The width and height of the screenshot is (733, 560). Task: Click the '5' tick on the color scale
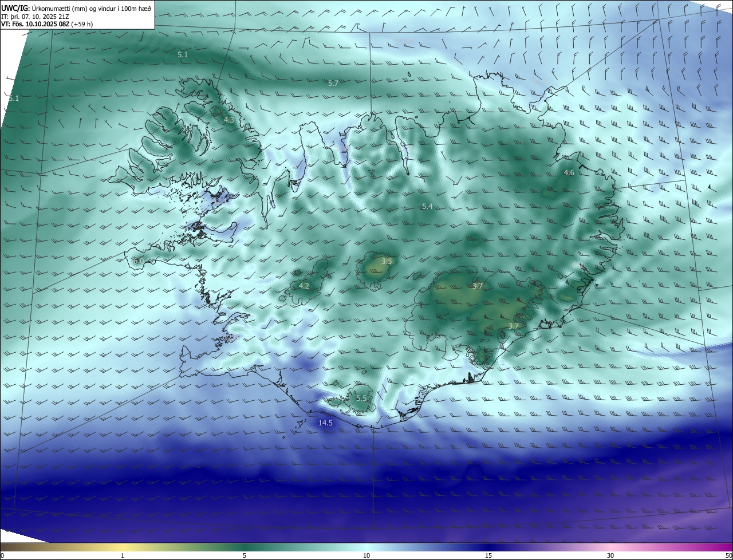point(245,555)
